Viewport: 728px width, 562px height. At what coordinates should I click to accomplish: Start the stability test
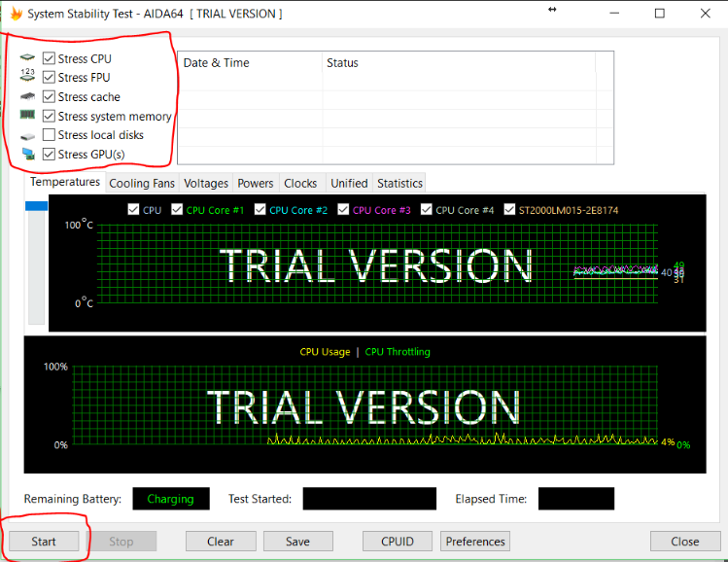pyautogui.click(x=44, y=542)
